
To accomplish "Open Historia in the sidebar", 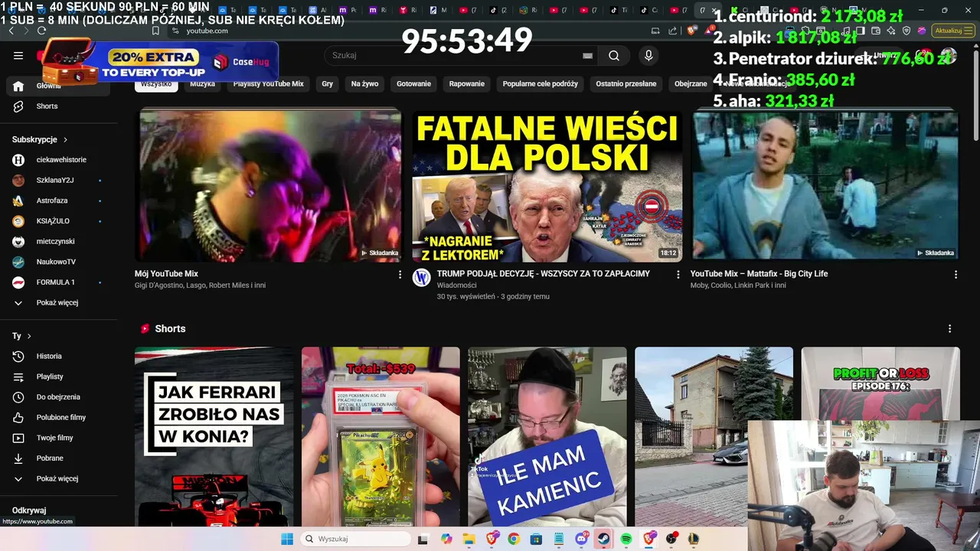I will coord(59,356).
